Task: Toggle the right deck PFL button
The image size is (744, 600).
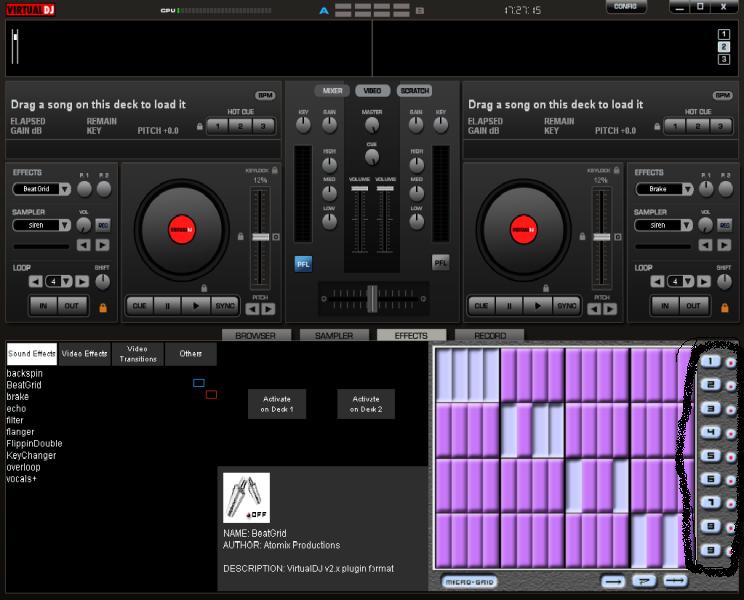Action: point(440,263)
